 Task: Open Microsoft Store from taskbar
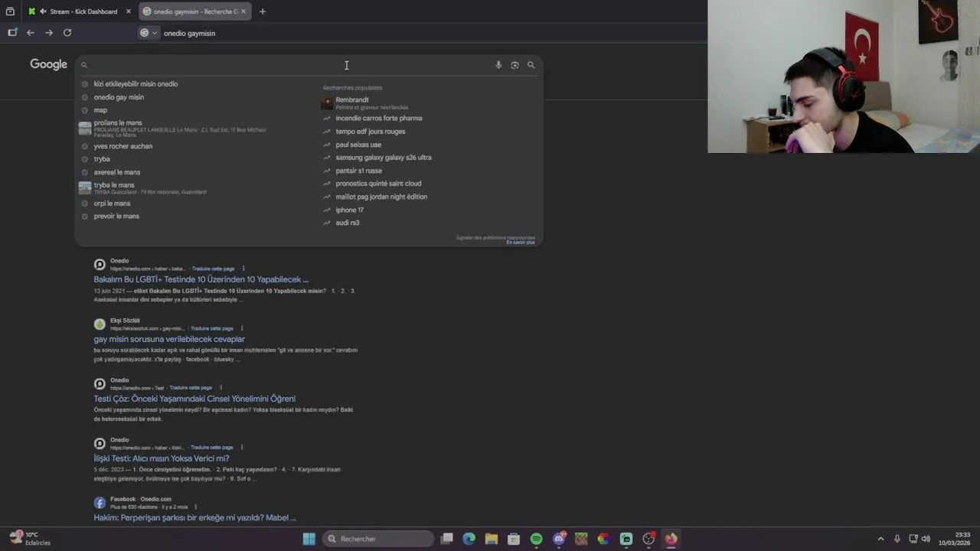pos(514,539)
